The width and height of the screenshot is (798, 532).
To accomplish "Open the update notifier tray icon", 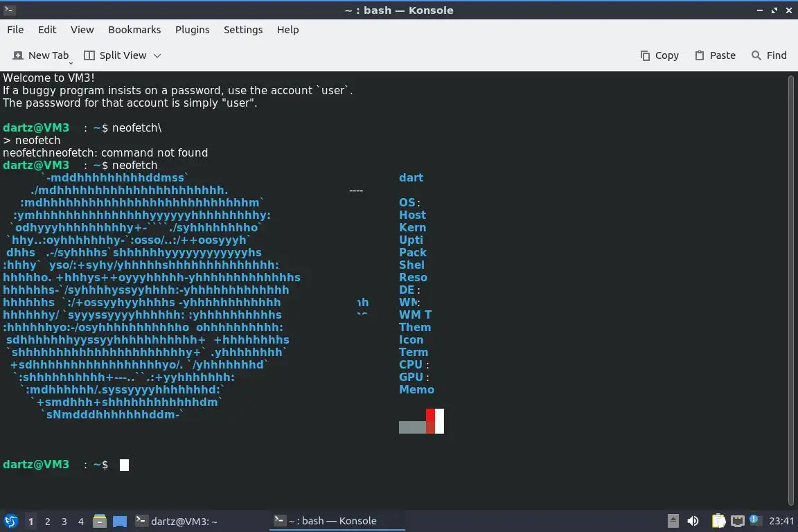I will (755, 520).
